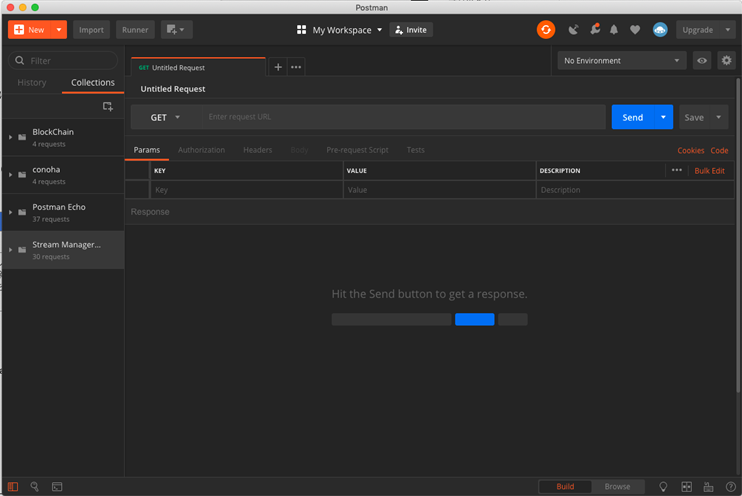Open the Postman Console icon

pyautogui.click(x=57, y=487)
